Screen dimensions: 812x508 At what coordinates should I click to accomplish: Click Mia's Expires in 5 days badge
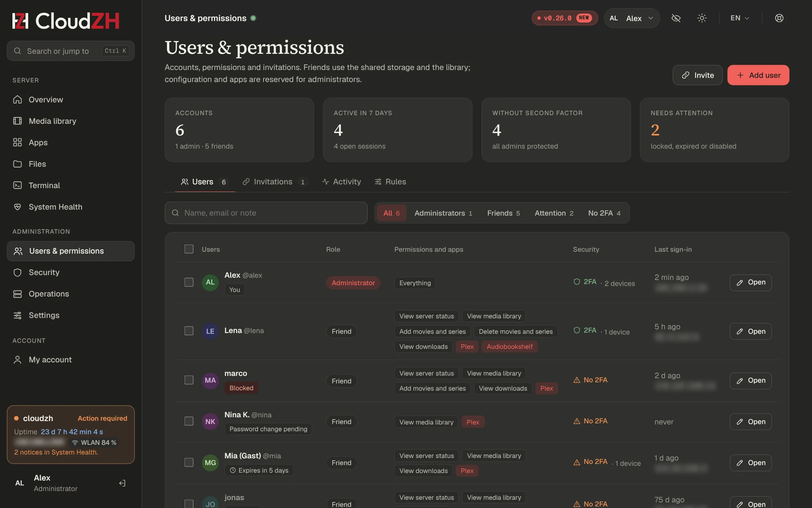[259, 470]
